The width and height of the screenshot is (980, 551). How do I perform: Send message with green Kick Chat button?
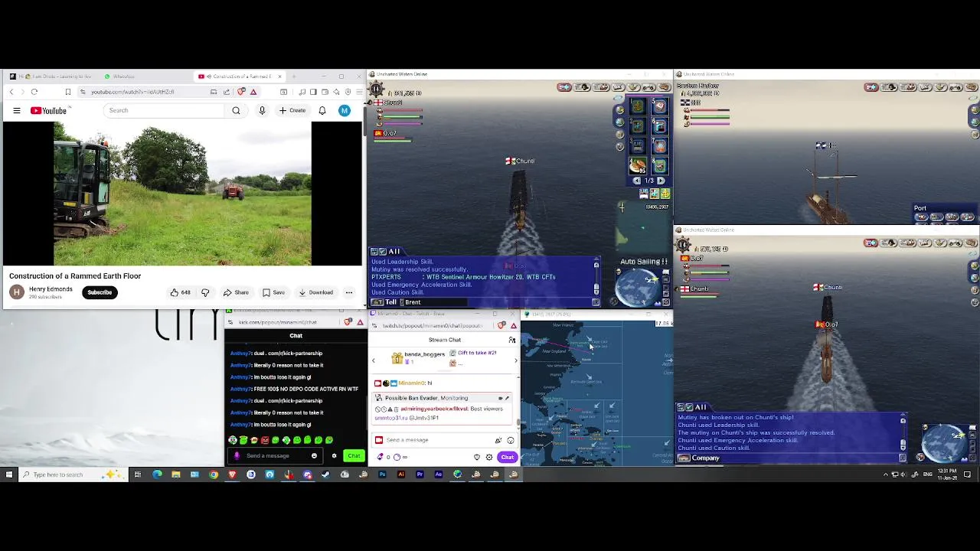tap(354, 456)
